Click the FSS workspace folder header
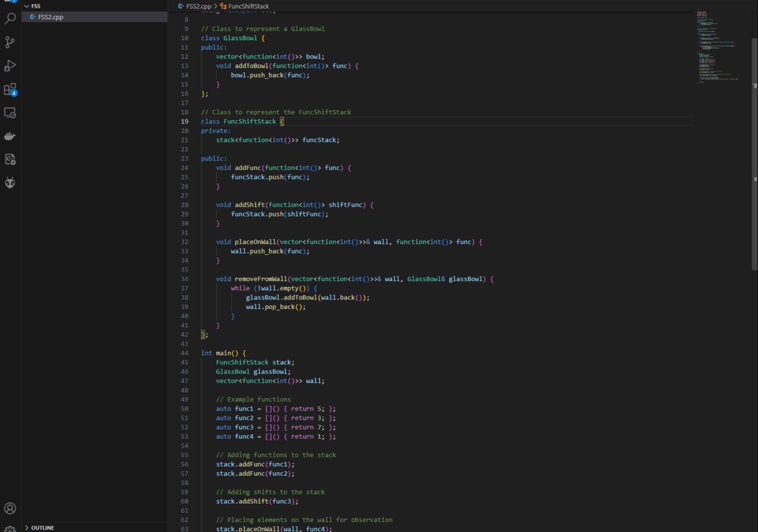The height and width of the screenshot is (532, 758). (x=36, y=6)
